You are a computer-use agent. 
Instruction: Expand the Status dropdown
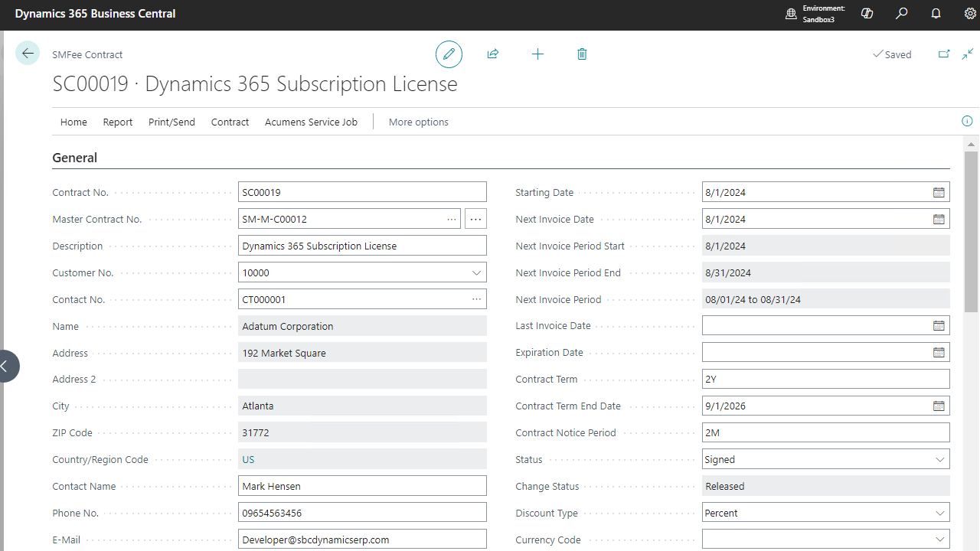click(x=939, y=460)
